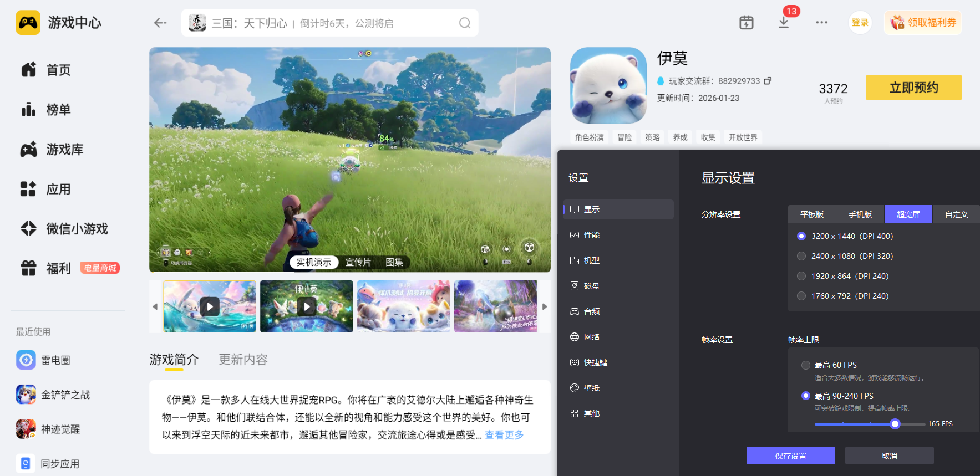Click the 角色扮演 genre tag
980x476 pixels.
pyautogui.click(x=590, y=137)
